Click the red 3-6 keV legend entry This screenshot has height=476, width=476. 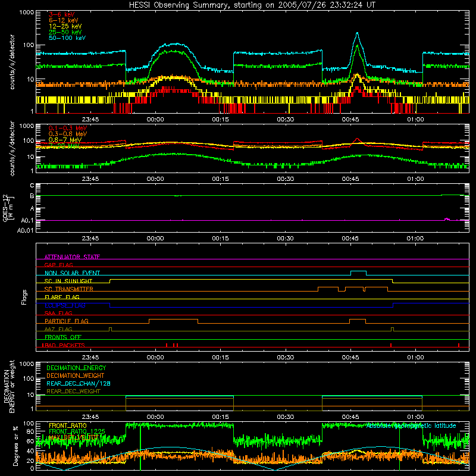61,14
